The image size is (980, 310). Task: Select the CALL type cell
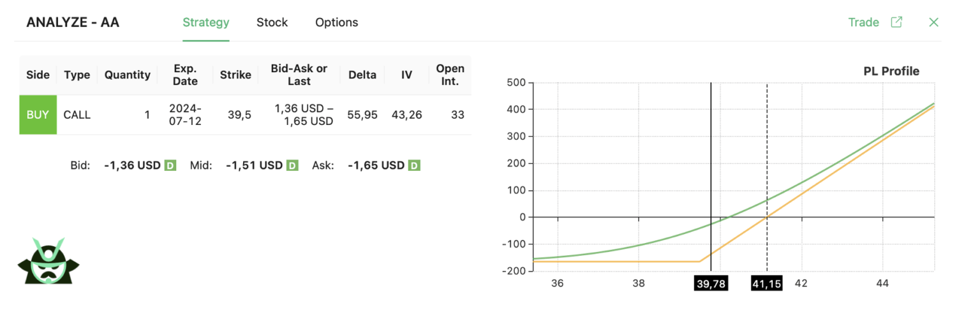pyautogui.click(x=77, y=115)
